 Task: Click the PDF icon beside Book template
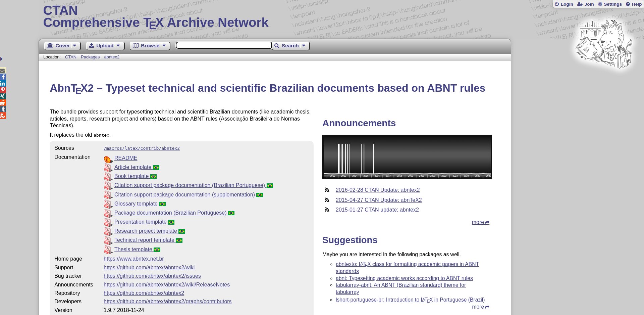click(x=108, y=177)
